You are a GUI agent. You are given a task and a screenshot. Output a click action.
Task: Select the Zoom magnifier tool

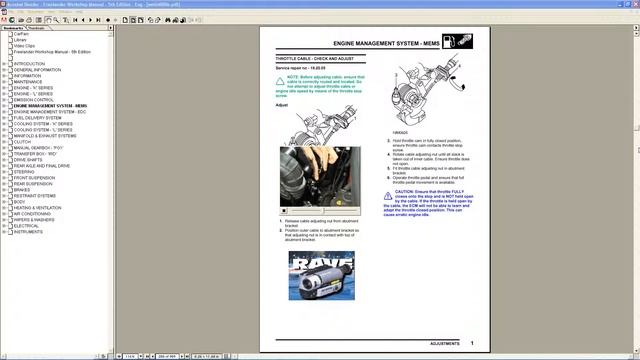[x=56, y=20]
